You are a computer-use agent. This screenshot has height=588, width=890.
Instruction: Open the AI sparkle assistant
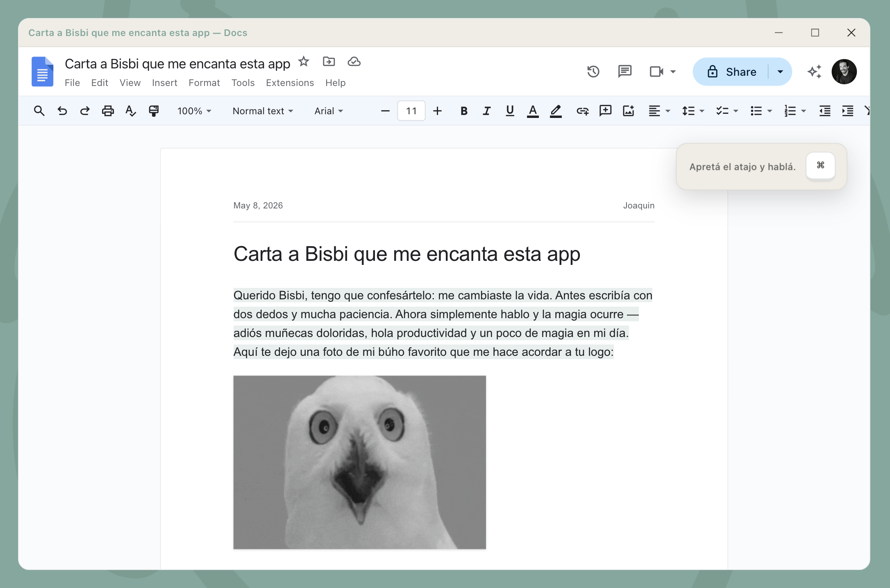coord(815,72)
